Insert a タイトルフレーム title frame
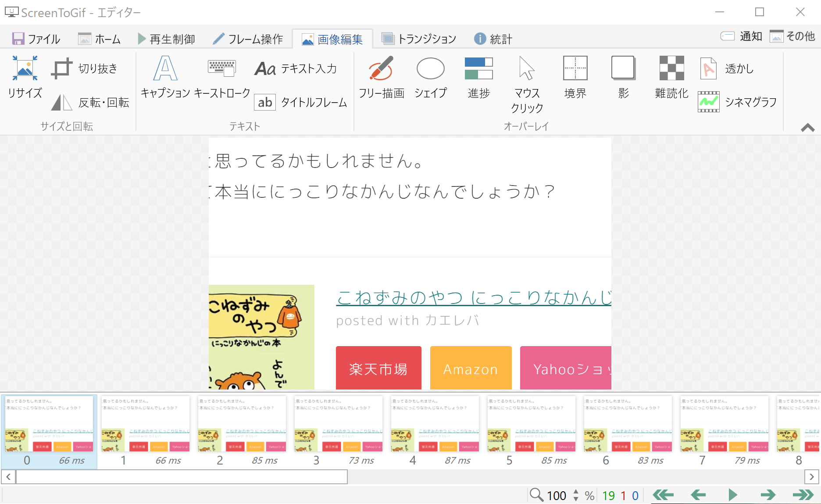Viewport: 821px width, 504px height. pyautogui.click(x=301, y=102)
